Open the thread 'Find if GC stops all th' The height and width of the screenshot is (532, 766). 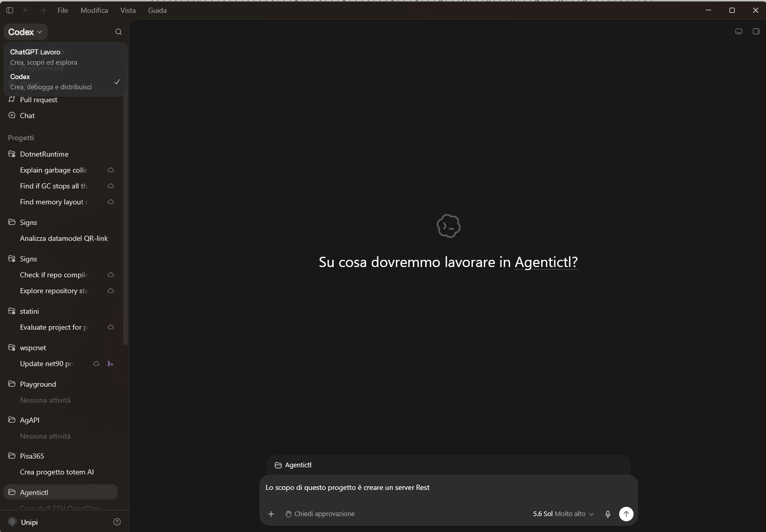click(x=53, y=186)
